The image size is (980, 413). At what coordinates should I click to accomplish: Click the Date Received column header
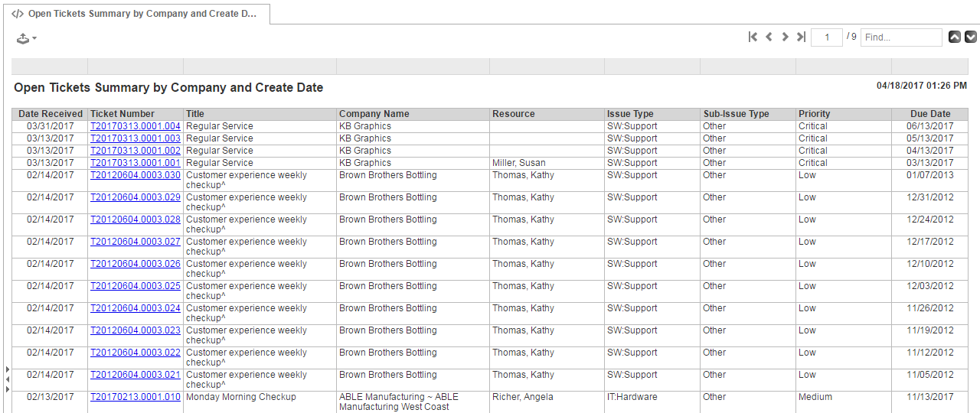[x=51, y=114]
